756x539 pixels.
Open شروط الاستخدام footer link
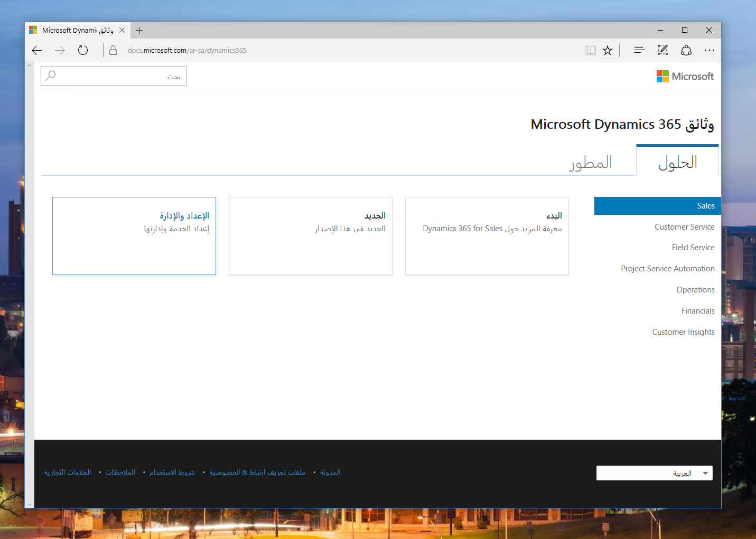coord(172,472)
